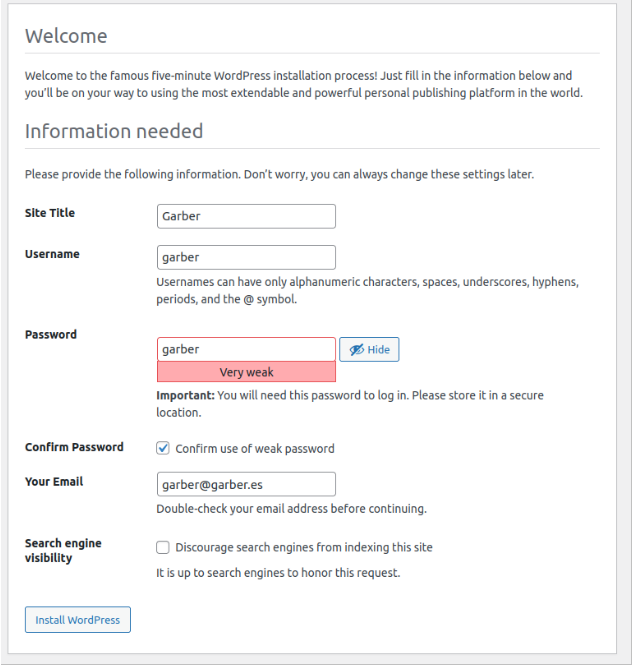Click the Very weak strength indicator

246,372
